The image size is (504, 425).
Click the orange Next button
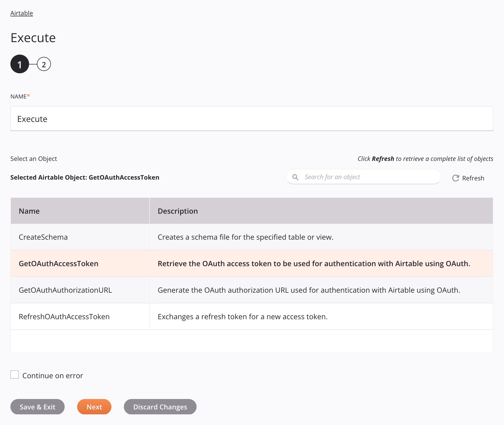(94, 407)
